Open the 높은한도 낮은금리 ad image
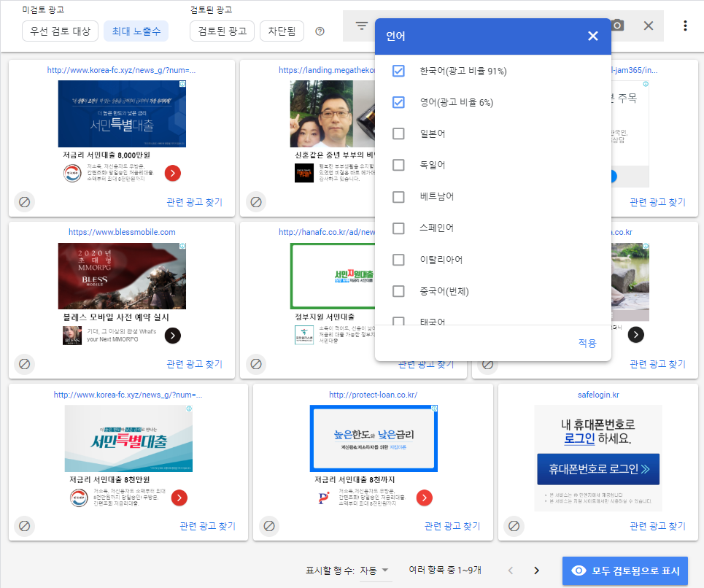This screenshot has height=588, width=704. tap(374, 438)
